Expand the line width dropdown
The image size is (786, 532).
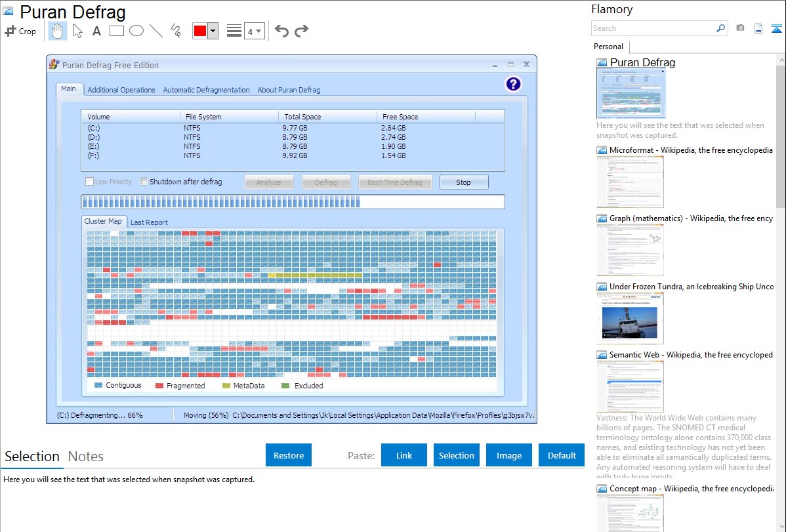254,31
